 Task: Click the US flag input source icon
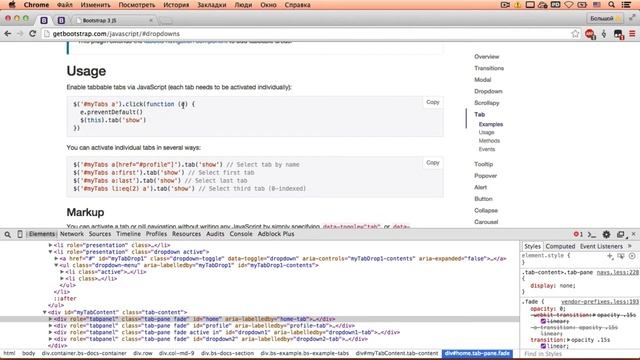597,5
